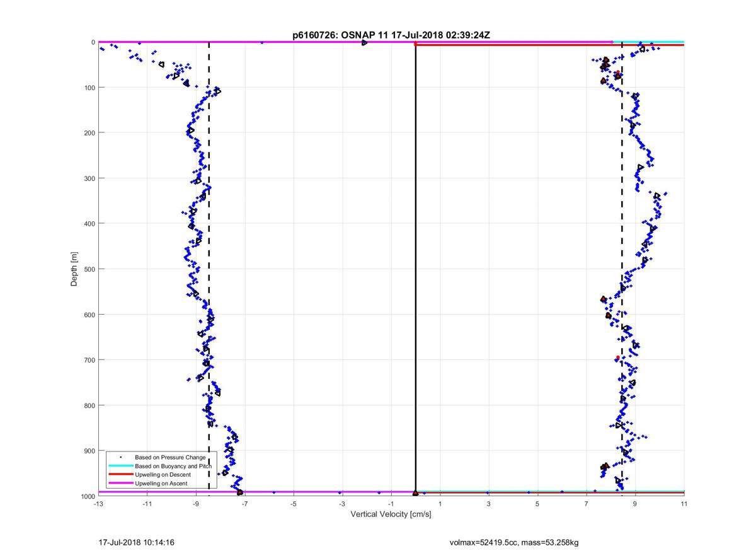The image size is (756, 558).
Task: Click the red line sample in legend
Action: tap(120, 474)
